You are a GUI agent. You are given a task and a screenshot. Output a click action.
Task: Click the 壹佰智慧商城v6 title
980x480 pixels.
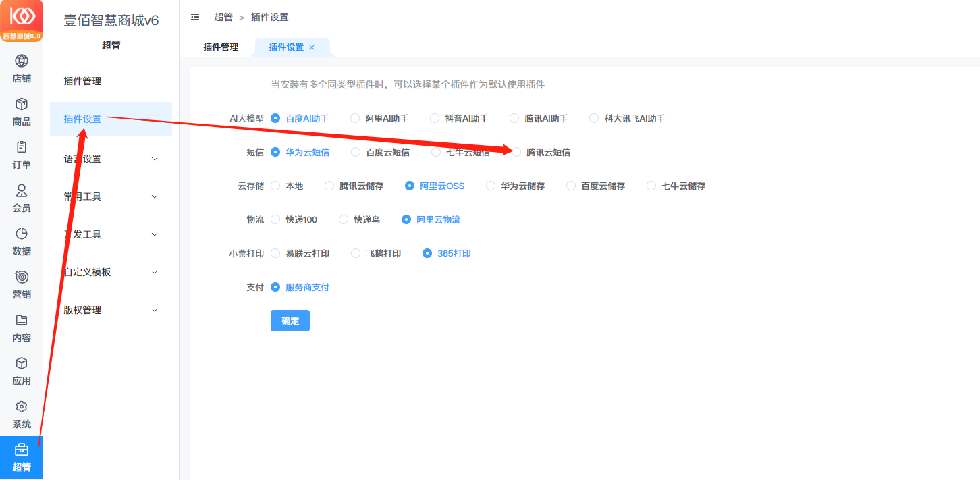[111, 20]
